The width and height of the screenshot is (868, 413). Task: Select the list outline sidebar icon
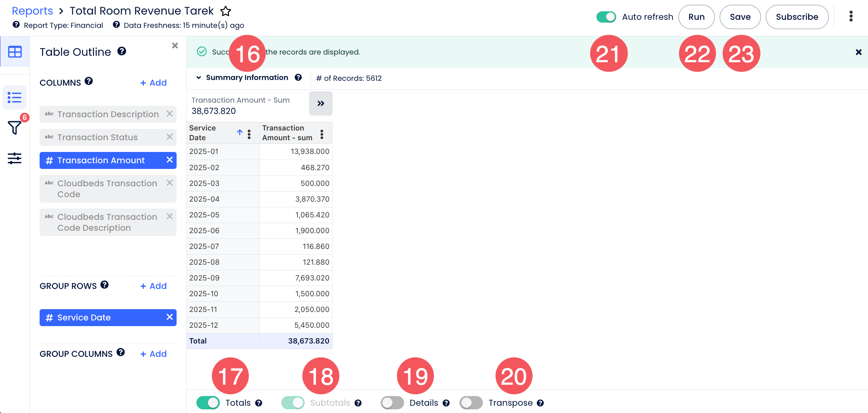15,97
